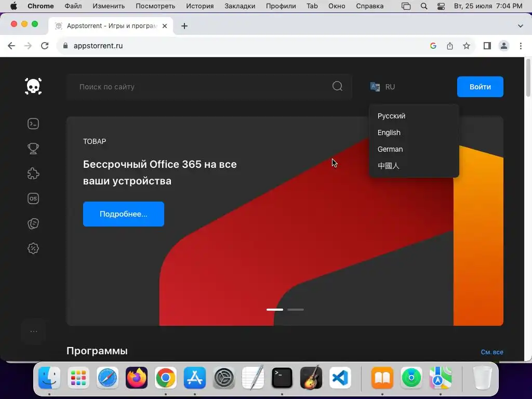This screenshot has width=532, height=399.
Task: Open the Apple menu
Action: (14, 6)
